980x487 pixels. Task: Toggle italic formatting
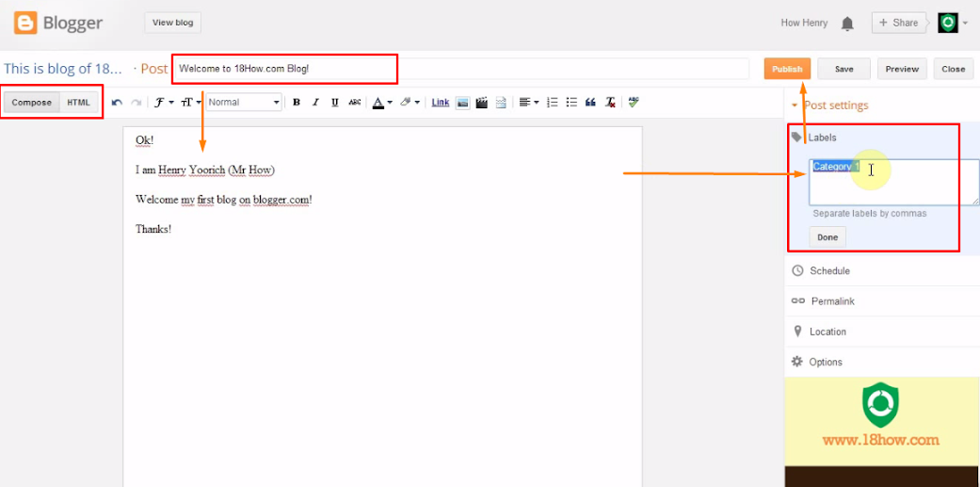(x=315, y=103)
